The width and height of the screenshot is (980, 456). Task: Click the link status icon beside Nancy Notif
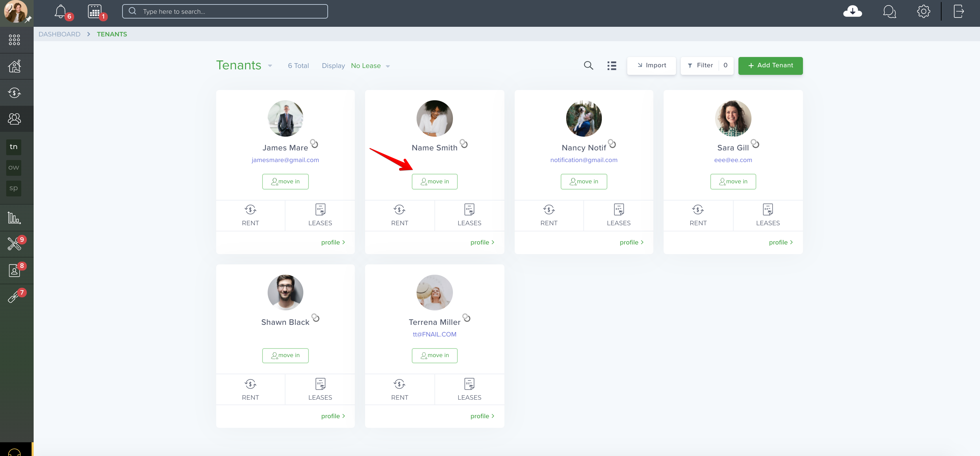pos(612,144)
